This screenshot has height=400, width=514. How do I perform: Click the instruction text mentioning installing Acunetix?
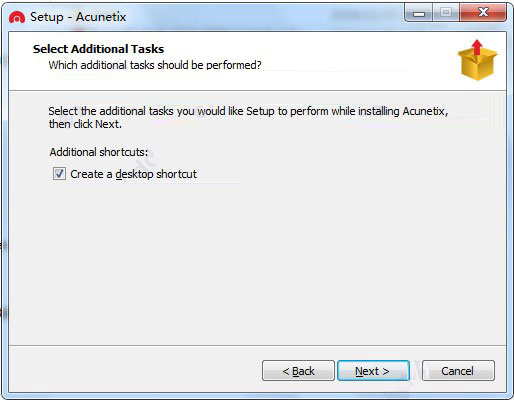click(x=248, y=111)
